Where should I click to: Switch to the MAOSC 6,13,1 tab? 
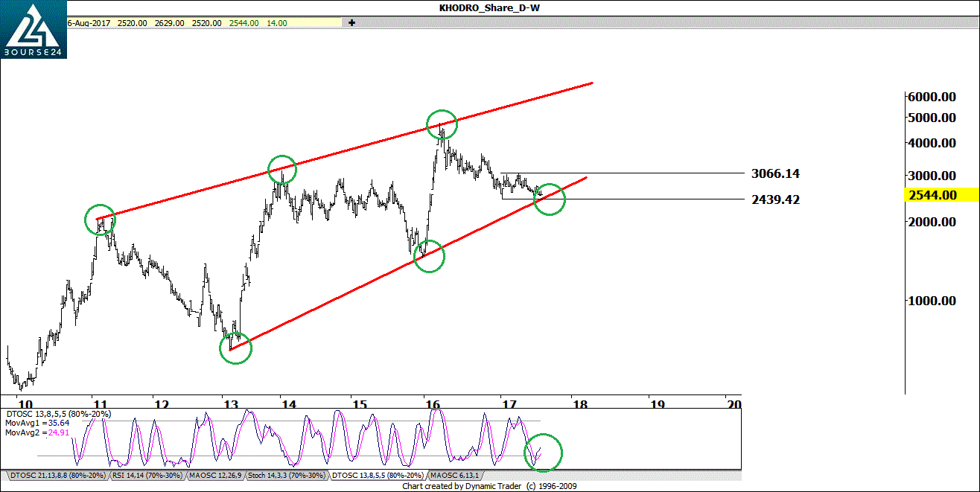(x=454, y=475)
